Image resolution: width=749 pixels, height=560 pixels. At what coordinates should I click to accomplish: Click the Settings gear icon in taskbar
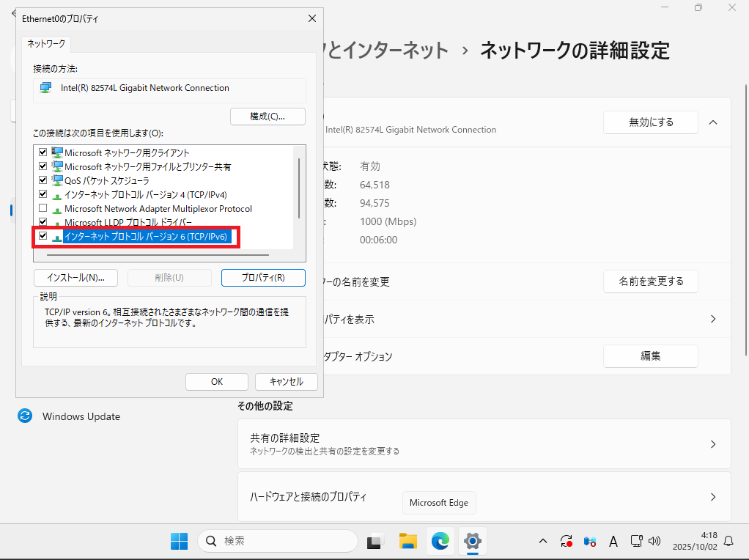click(473, 542)
